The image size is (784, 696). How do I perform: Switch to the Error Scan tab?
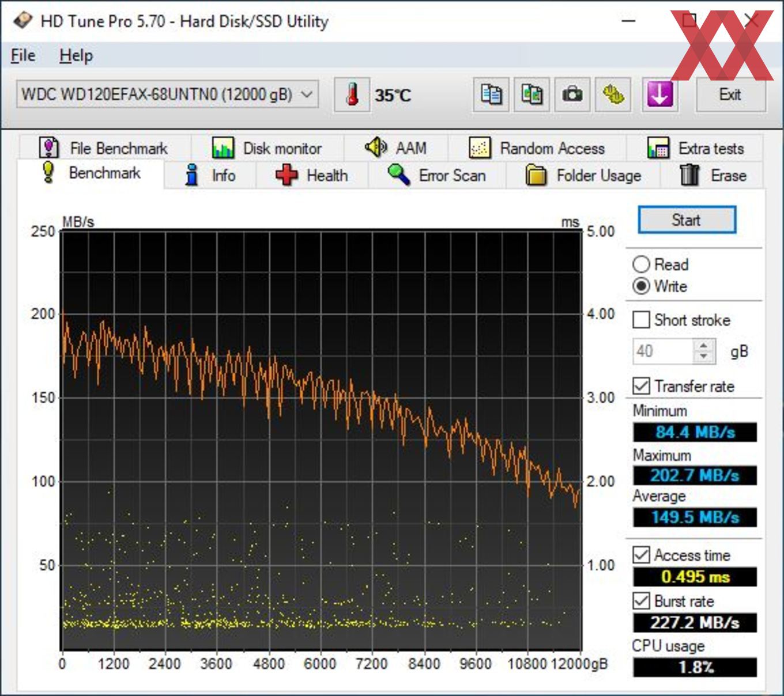point(437,175)
